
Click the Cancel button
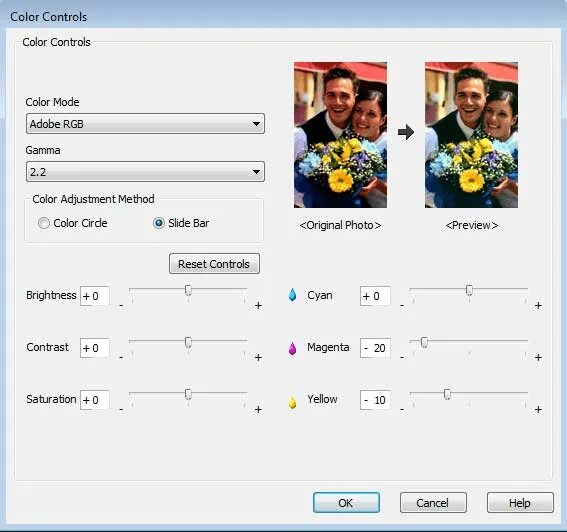[x=433, y=503]
